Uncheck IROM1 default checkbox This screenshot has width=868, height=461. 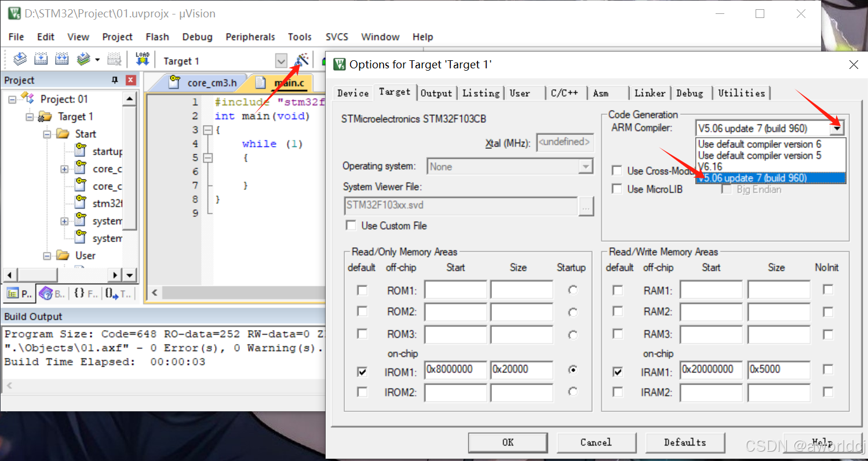pos(362,371)
